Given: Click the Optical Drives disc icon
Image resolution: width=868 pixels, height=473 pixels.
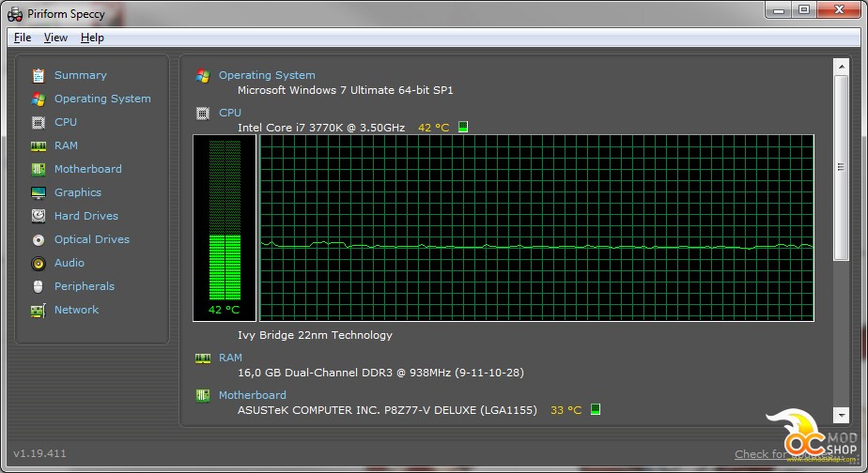Looking at the screenshot, I should click(39, 240).
